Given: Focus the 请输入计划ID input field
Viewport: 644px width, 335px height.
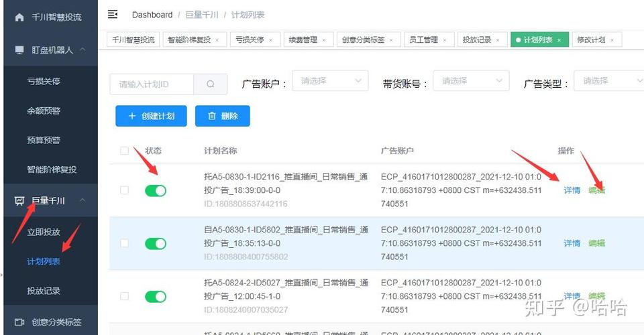Looking at the screenshot, I should pos(152,84).
